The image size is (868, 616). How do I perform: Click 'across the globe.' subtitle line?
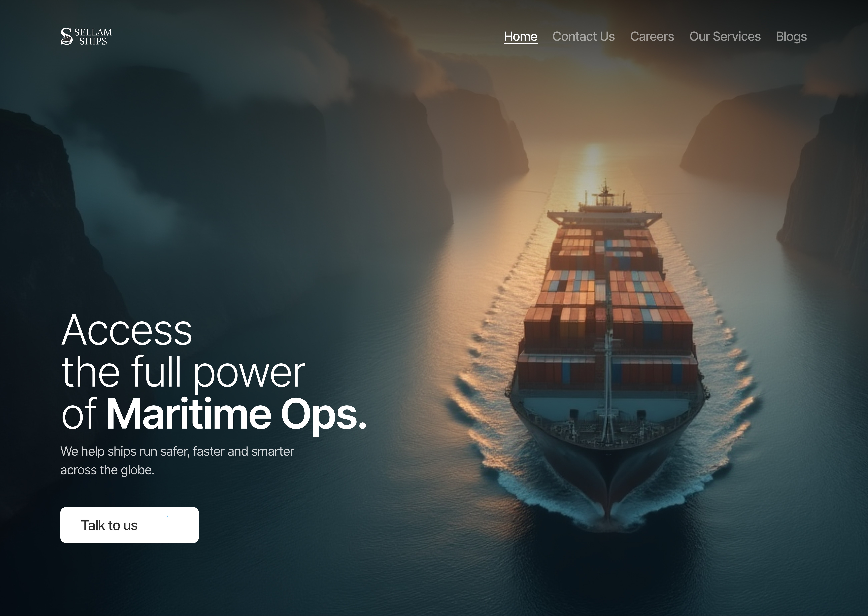tap(107, 470)
